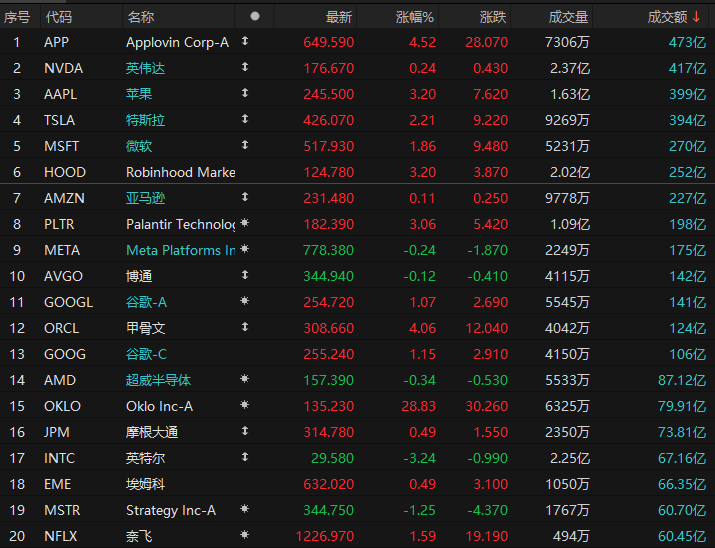The image size is (715, 548).
Task: Select the 英特尔 name cell
Action: coord(145,458)
